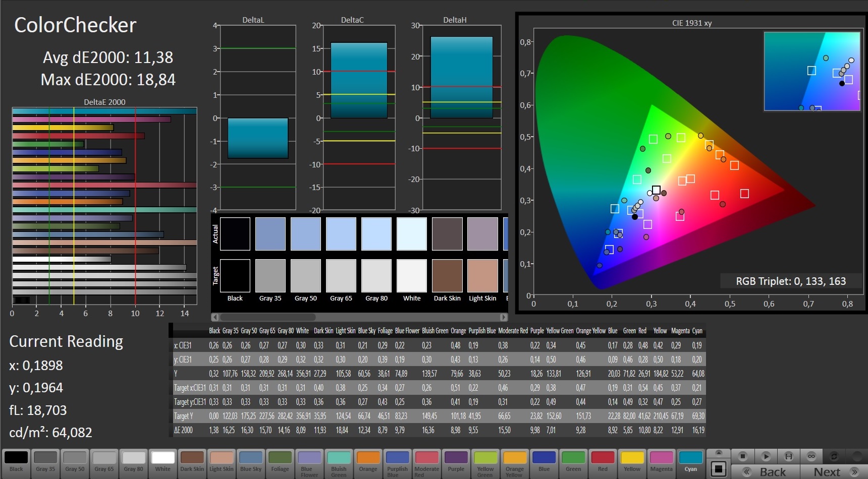Click the large black square pattern icon
This screenshot has height=479, width=868.
pyautogui.click(x=719, y=468)
